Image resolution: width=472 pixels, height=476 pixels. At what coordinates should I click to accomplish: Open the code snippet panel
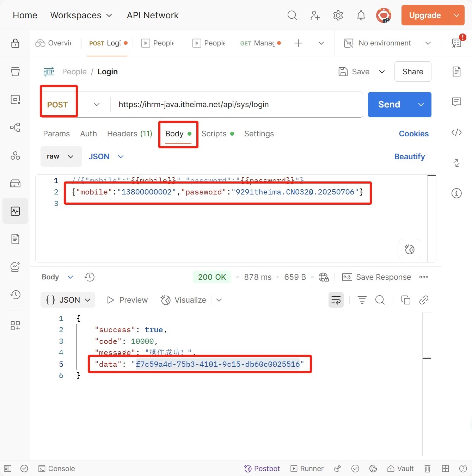456,132
